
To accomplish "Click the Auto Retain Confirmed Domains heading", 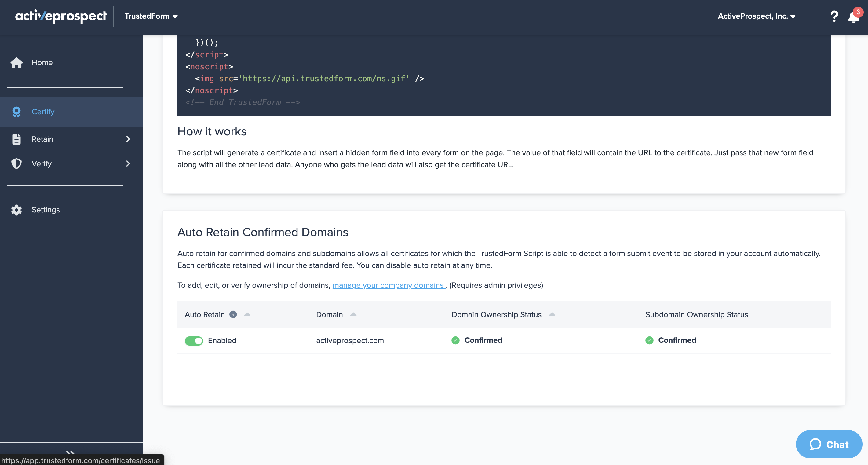I will pos(263,232).
